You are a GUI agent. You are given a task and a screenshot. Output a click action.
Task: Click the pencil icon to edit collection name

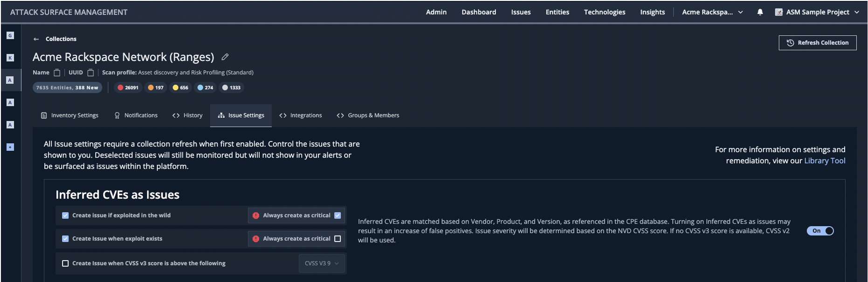pos(225,57)
